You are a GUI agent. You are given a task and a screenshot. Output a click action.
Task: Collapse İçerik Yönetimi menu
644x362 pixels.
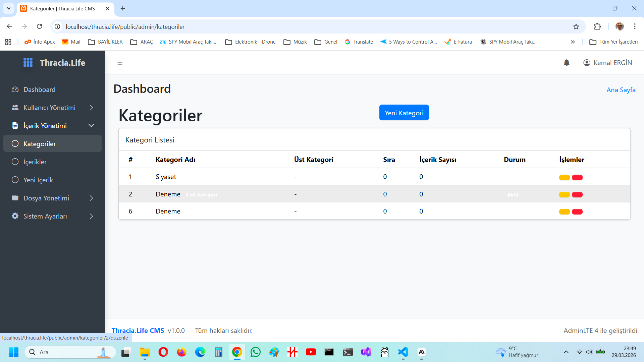(52, 126)
